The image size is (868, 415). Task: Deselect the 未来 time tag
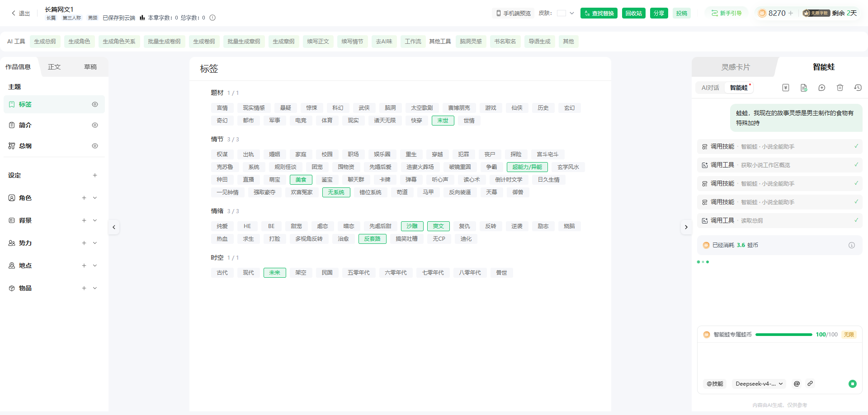pyautogui.click(x=275, y=273)
